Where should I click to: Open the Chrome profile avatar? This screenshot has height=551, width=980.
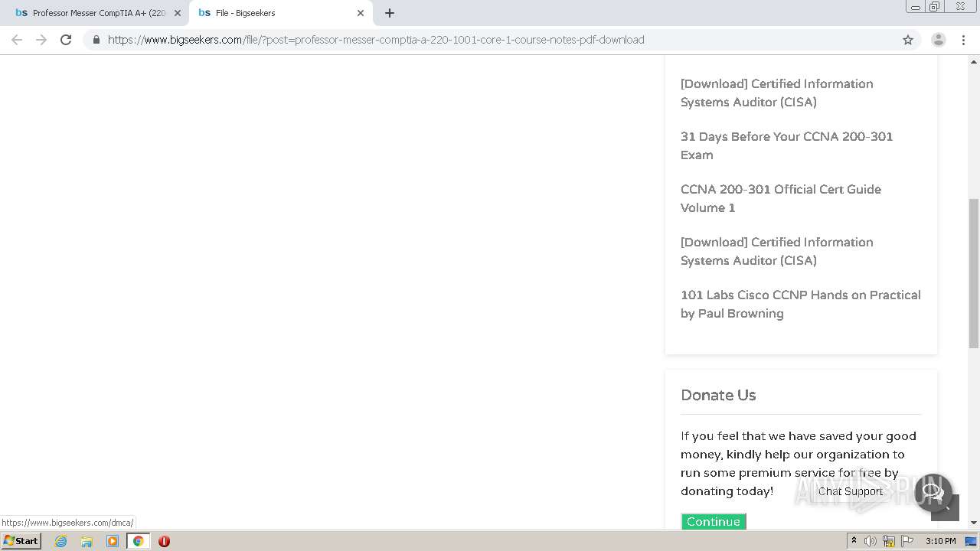[938, 40]
